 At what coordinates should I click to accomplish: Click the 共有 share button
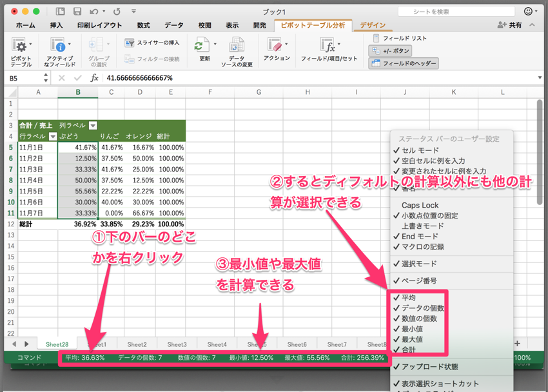(509, 24)
